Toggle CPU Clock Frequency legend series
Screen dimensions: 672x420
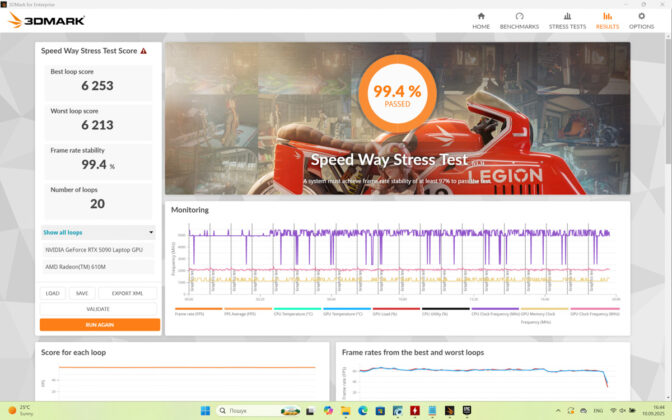click(x=495, y=312)
